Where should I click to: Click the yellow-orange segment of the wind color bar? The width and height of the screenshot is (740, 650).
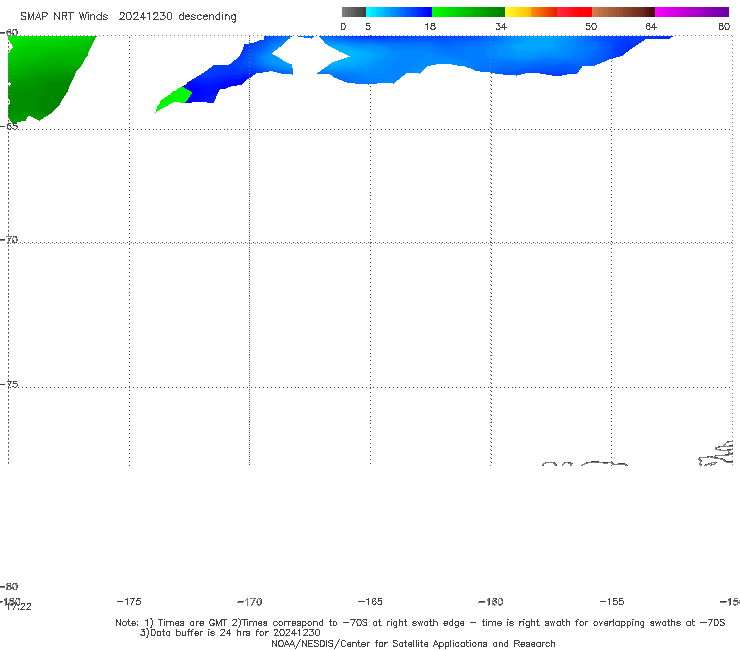tap(531, 12)
